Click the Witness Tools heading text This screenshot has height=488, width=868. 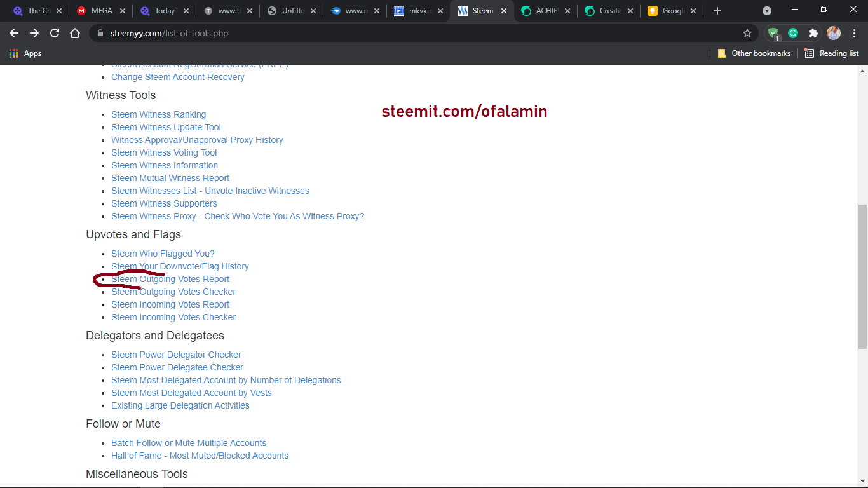121,95
